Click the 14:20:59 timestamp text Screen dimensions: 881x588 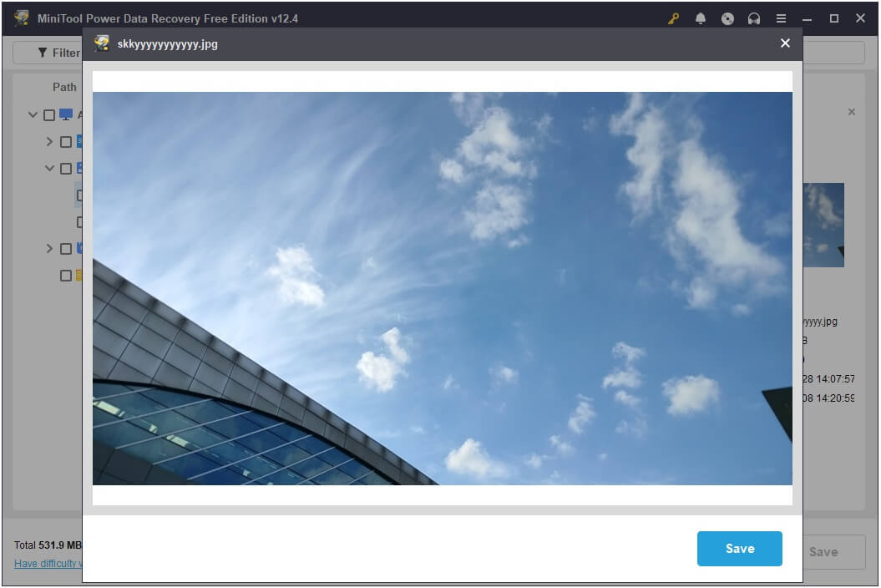pos(835,398)
